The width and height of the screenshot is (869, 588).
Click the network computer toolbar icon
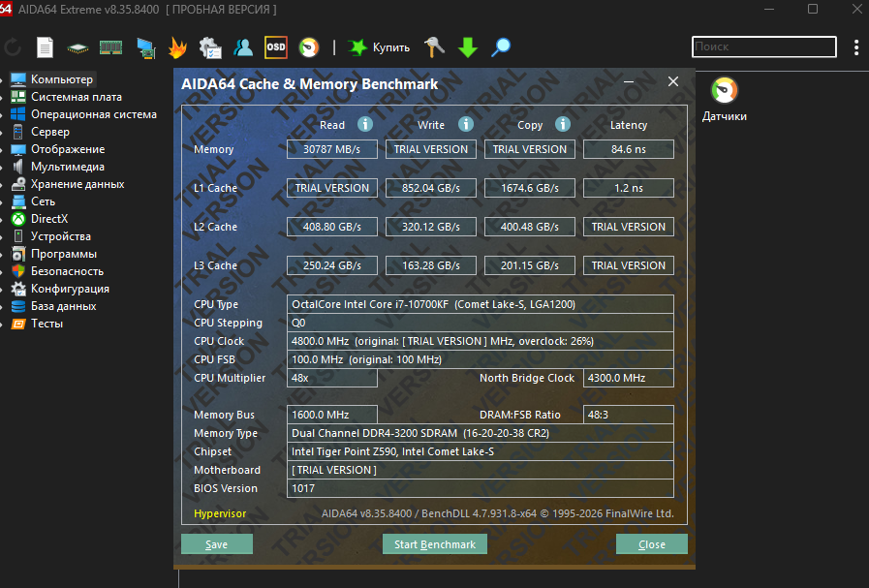(x=146, y=48)
